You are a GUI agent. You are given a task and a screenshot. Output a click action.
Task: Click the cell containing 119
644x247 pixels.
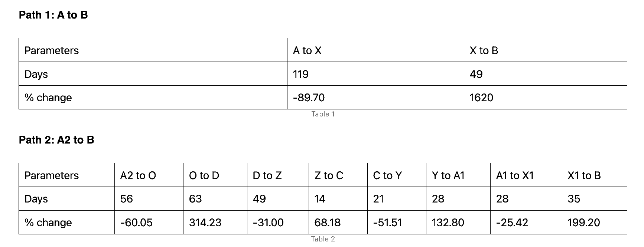click(375, 74)
